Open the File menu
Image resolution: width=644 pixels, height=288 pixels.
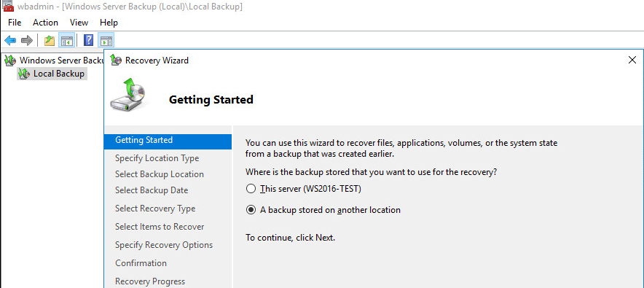pyautogui.click(x=15, y=23)
